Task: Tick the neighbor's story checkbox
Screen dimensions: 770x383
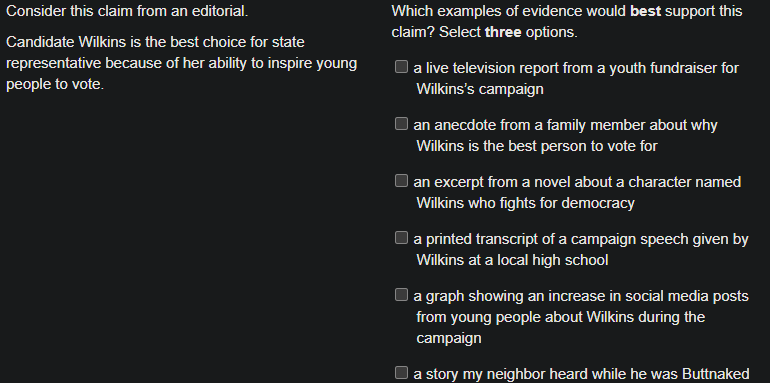Action: point(401,373)
